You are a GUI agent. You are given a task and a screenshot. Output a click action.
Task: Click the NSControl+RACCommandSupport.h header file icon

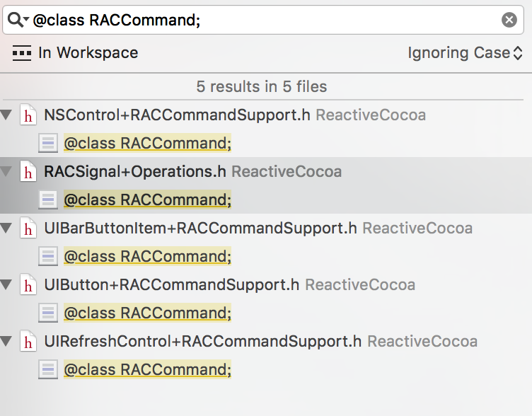(x=28, y=115)
